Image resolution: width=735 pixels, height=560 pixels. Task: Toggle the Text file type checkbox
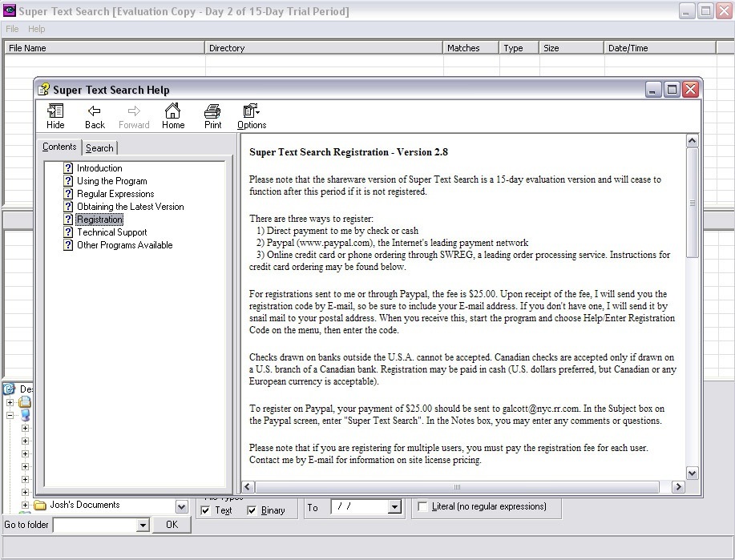click(x=205, y=510)
